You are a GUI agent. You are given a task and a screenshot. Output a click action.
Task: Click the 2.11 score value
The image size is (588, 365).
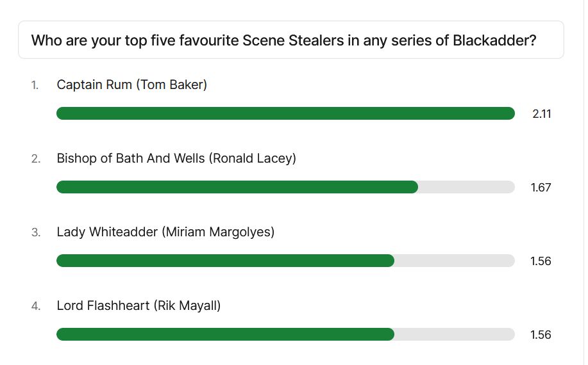pyautogui.click(x=541, y=114)
